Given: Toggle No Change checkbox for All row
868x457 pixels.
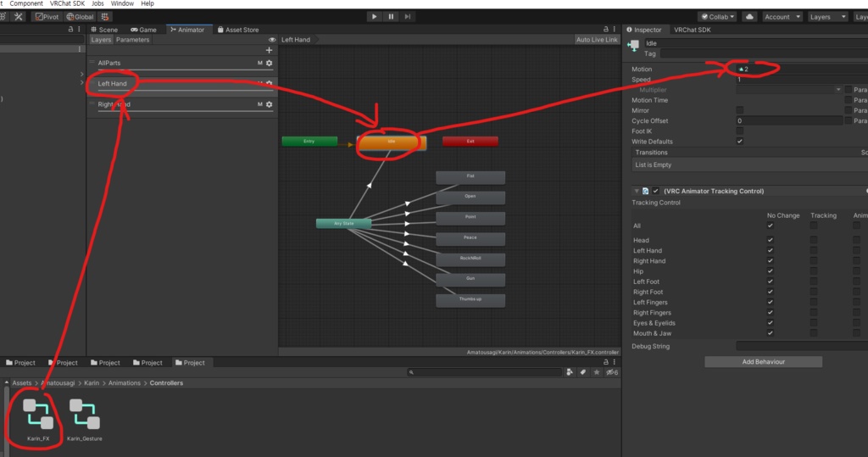Looking at the screenshot, I should (770, 226).
